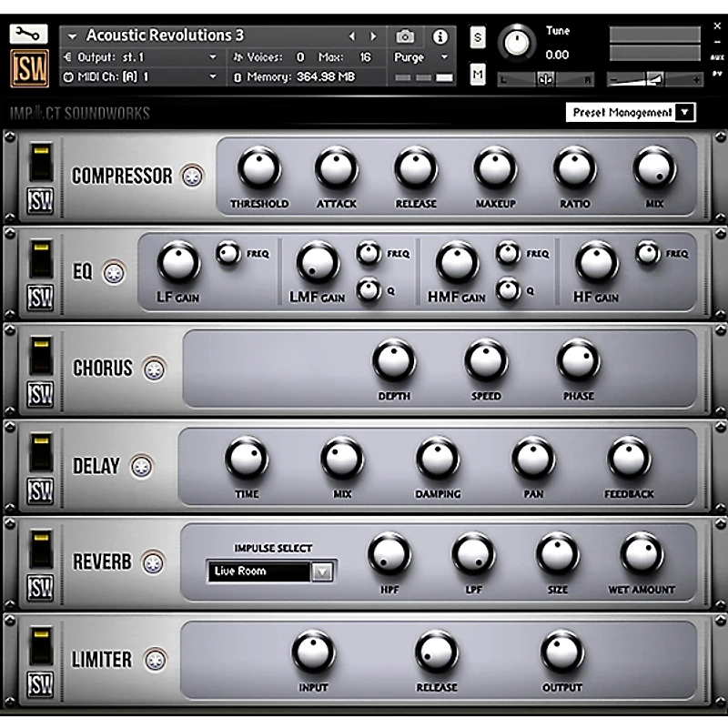This screenshot has height=728, width=728.
Task: Click the camera snapshot icon
Action: pos(403,37)
